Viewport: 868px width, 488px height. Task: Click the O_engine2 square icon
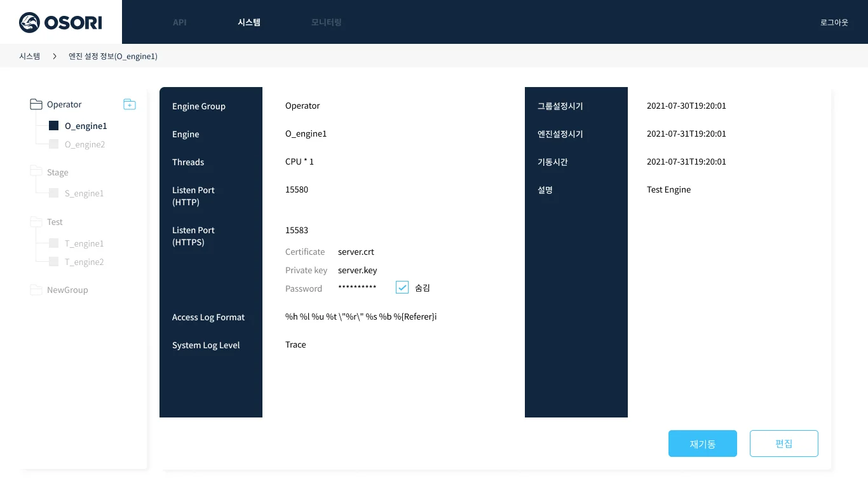pos(54,144)
